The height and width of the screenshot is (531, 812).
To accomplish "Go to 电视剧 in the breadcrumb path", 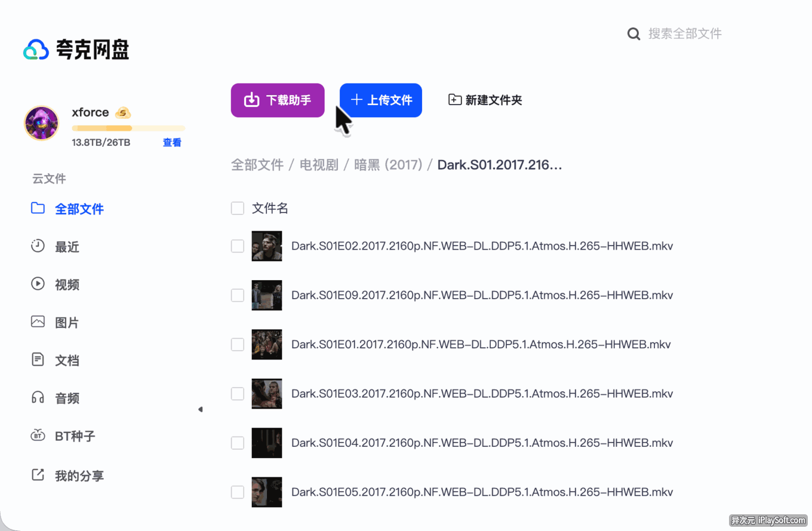I will [x=319, y=165].
